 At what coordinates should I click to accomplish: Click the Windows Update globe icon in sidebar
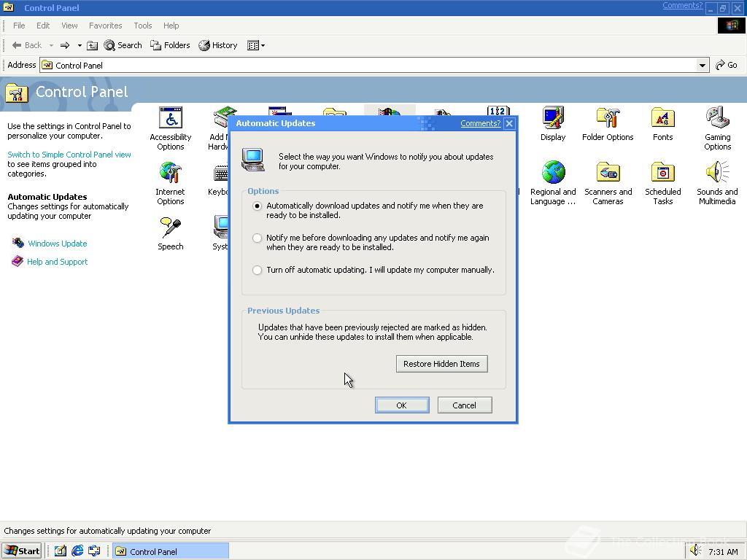pyautogui.click(x=18, y=243)
